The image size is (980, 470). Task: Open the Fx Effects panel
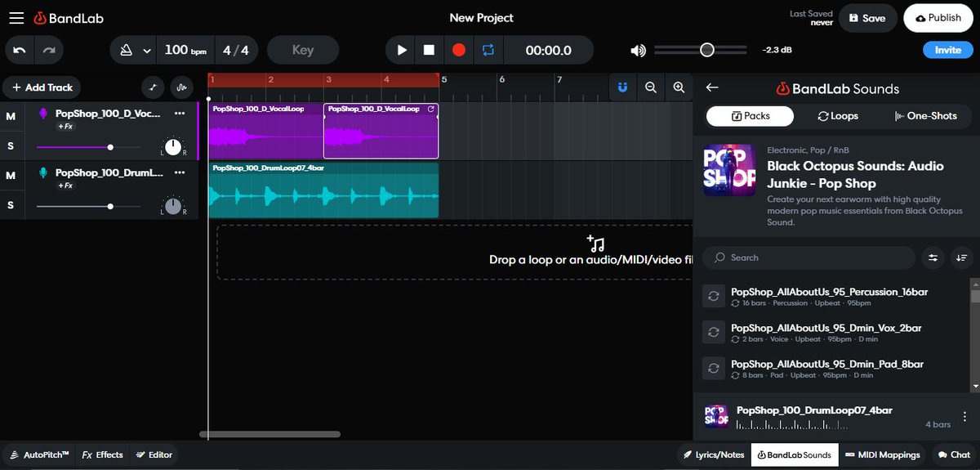tap(102, 454)
